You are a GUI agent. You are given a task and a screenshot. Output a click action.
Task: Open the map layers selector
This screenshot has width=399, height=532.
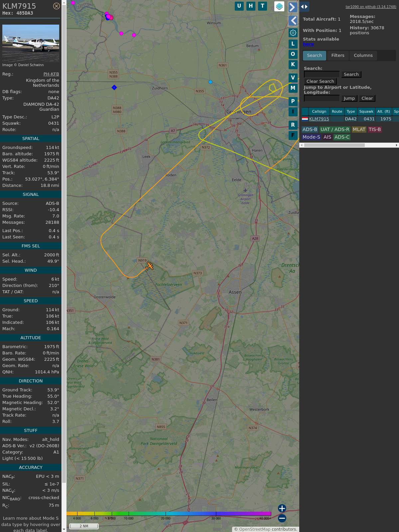(279, 6)
